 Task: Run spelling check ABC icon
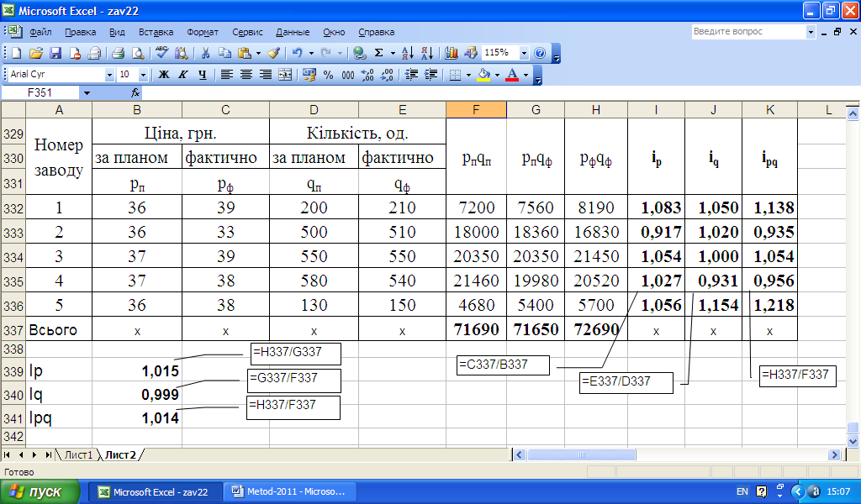(161, 53)
